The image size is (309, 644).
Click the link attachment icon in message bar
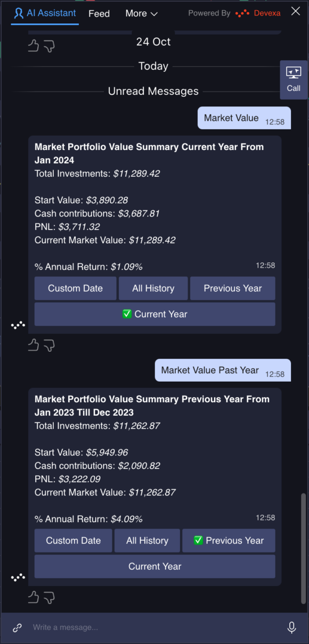(x=16, y=628)
